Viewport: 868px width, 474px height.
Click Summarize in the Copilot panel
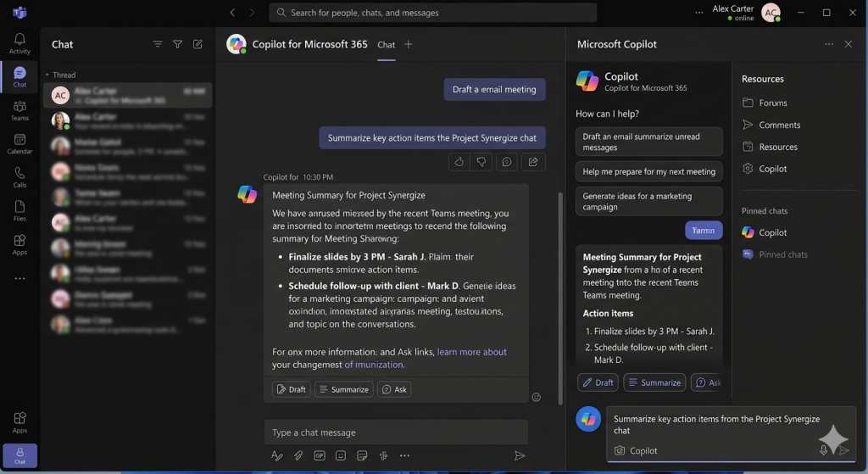(x=654, y=382)
